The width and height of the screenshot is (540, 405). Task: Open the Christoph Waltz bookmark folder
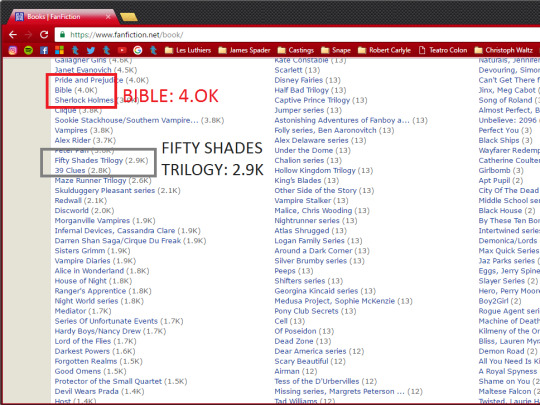coord(503,50)
